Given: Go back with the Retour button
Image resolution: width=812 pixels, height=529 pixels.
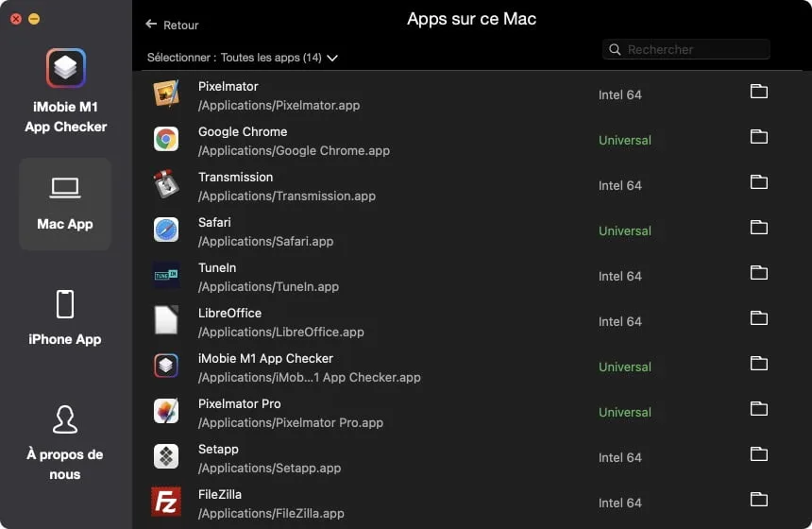Looking at the screenshot, I should tap(172, 25).
